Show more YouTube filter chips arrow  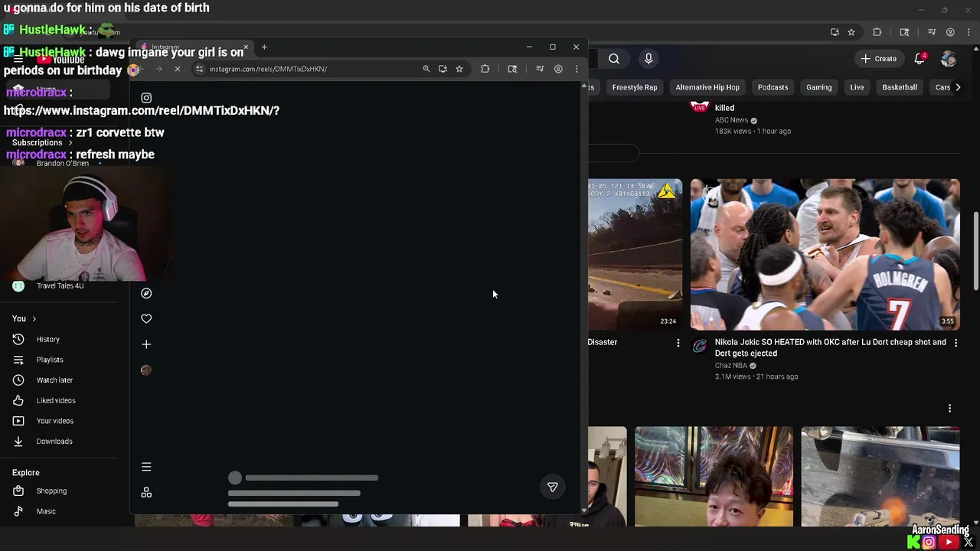[957, 87]
